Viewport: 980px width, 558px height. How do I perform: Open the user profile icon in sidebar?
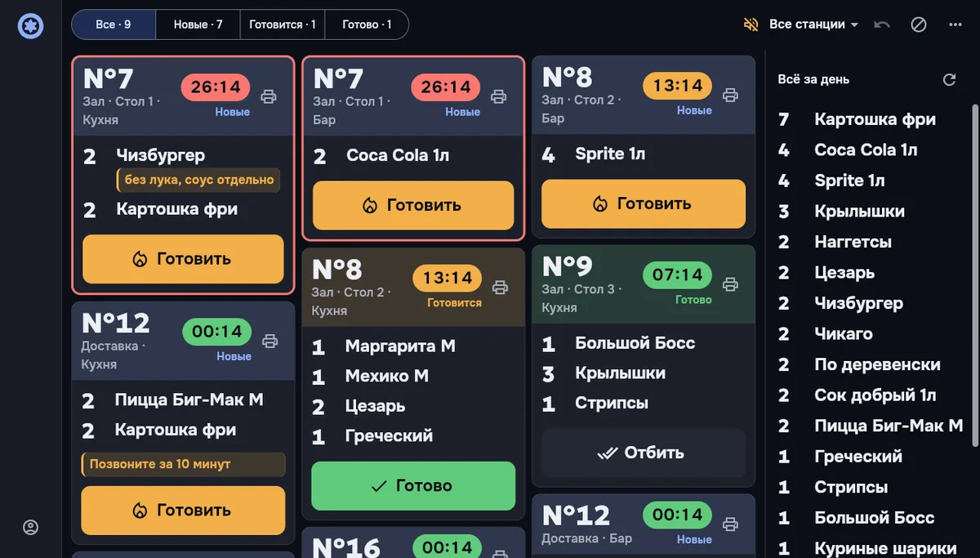coord(30,528)
